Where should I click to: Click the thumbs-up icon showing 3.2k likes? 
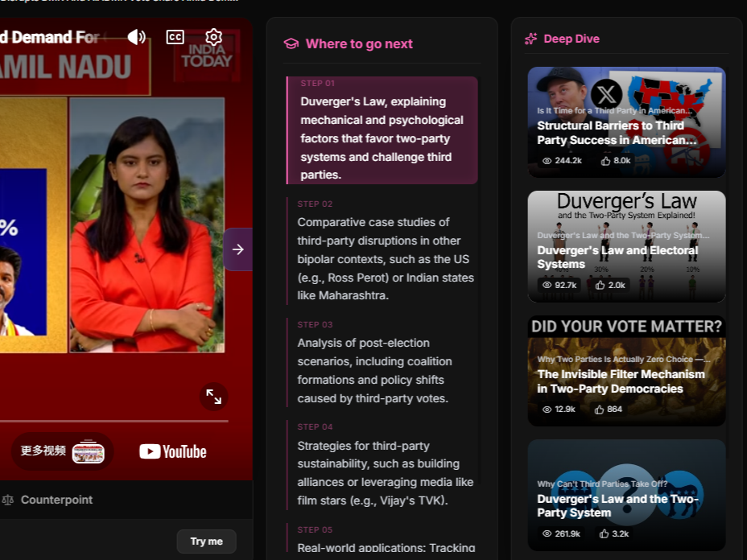click(604, 533)
